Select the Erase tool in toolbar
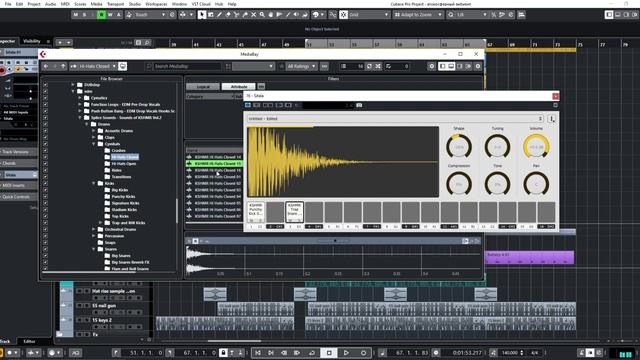This screenshot has height=360, width=640. (x=228, y=15)
